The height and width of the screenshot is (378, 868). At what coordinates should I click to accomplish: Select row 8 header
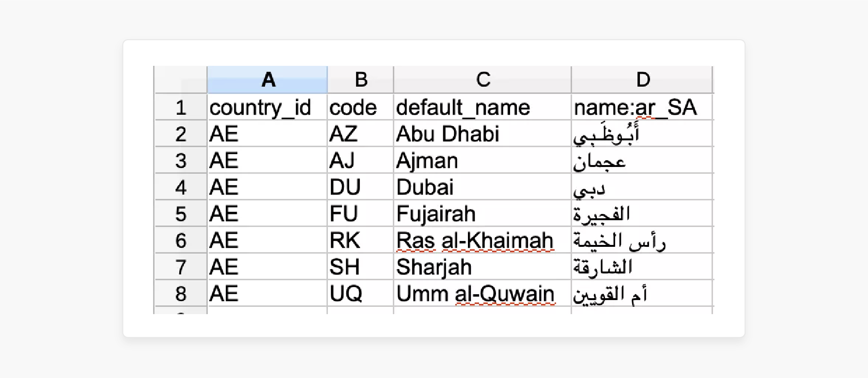coord(181,293)
